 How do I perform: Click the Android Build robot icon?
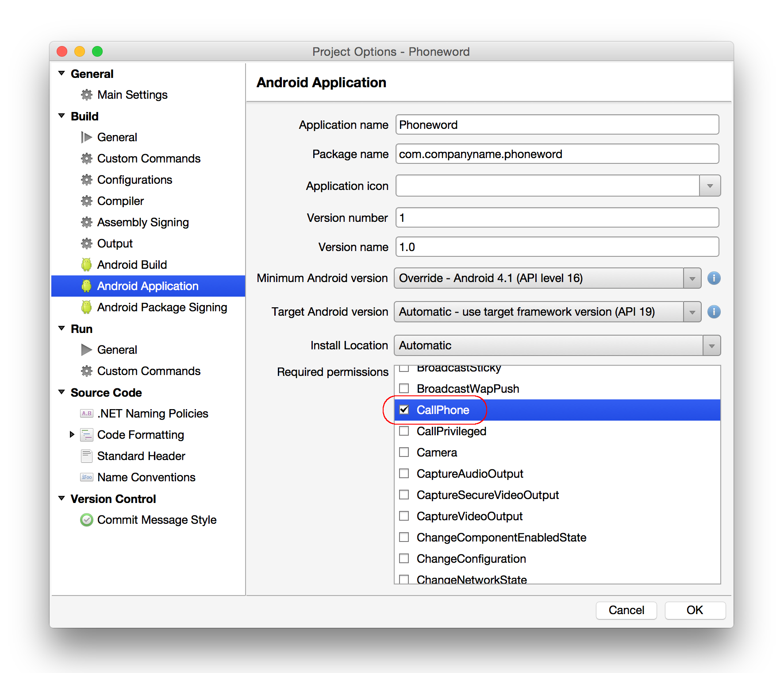86,265
